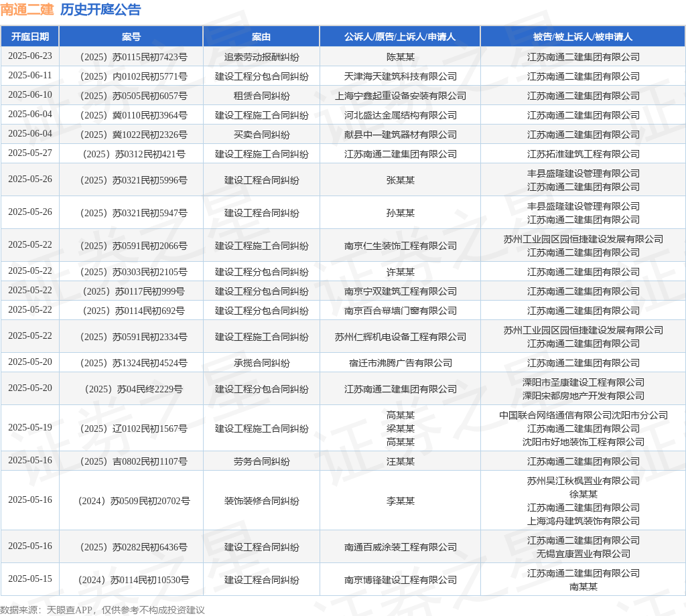The width and height of the screenshot is (686, 616).
Task: Click the 历史开庭公告 heading
Action: pyautogui.click(x=100, y=9)
